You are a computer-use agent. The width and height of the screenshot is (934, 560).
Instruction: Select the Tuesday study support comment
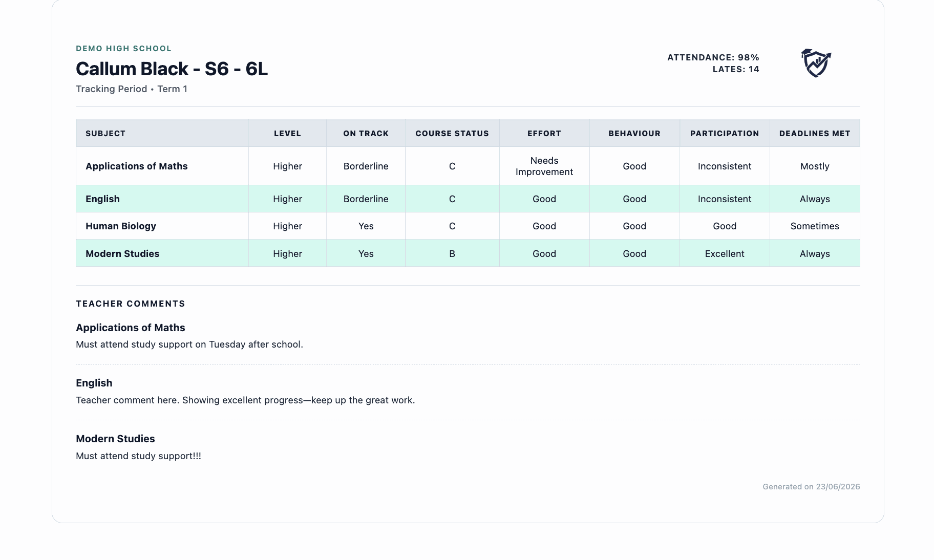tap(189, 344)
